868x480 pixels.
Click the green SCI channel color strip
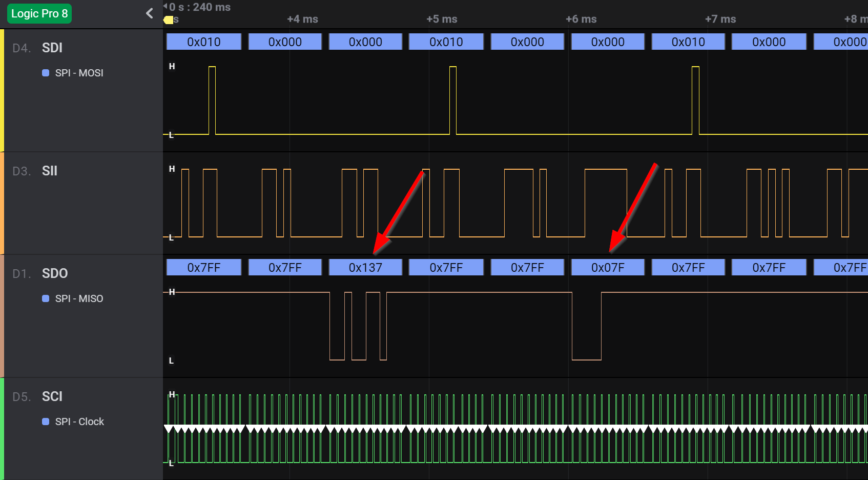[x=2, y=429]
